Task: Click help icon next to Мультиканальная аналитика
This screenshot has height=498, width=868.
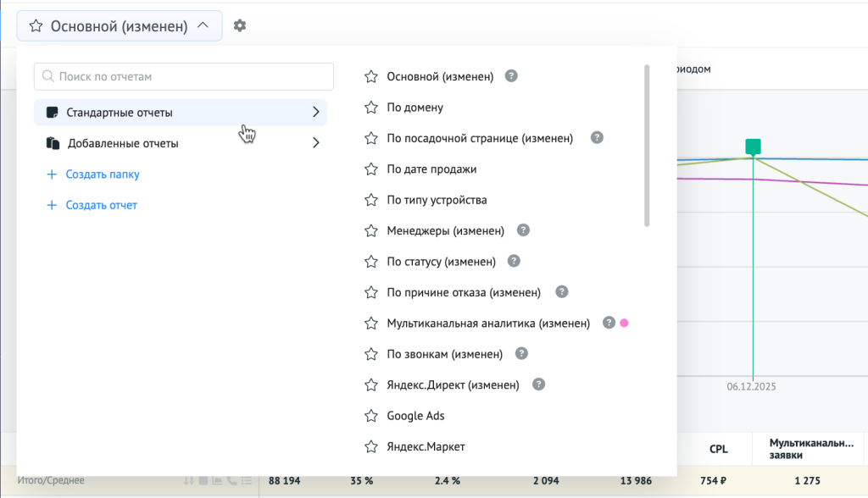Action: [x=608, y=323]
